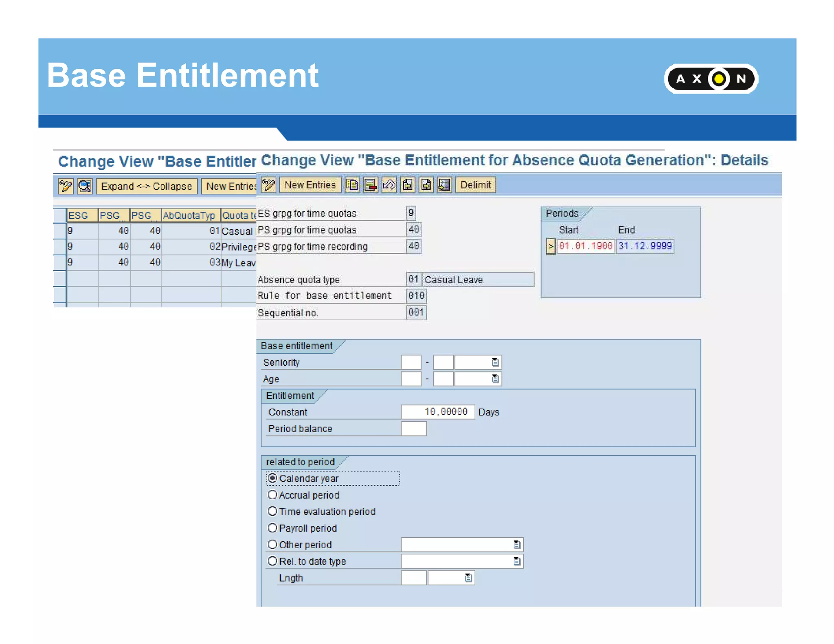Select row selector for 03 My Leave row
834x644 pixels.
point(60,263)
